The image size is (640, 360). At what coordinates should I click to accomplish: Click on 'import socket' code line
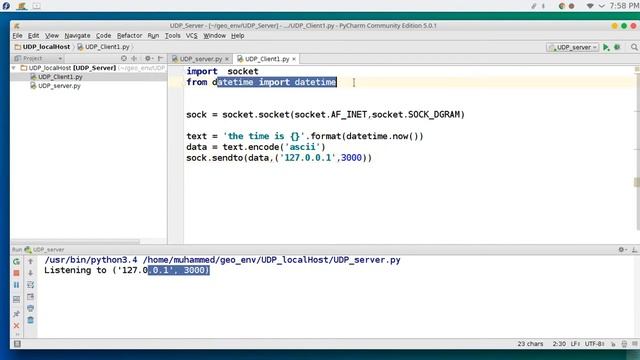click(222, 71)
